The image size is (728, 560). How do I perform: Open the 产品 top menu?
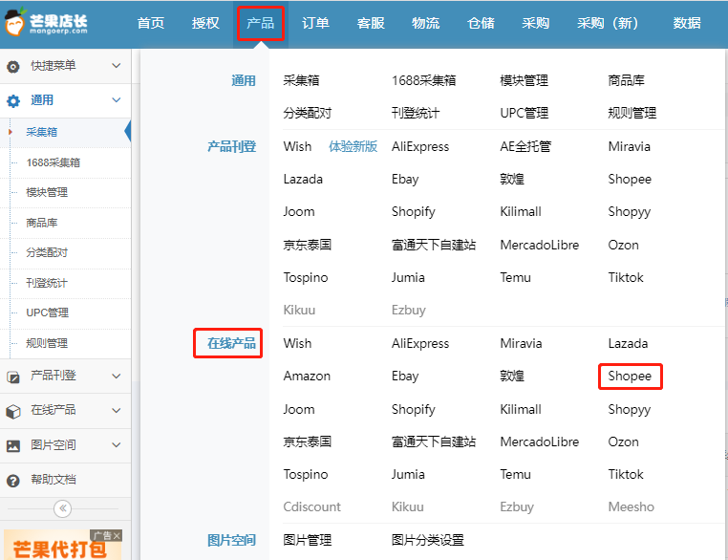click(x=261, y=23)
